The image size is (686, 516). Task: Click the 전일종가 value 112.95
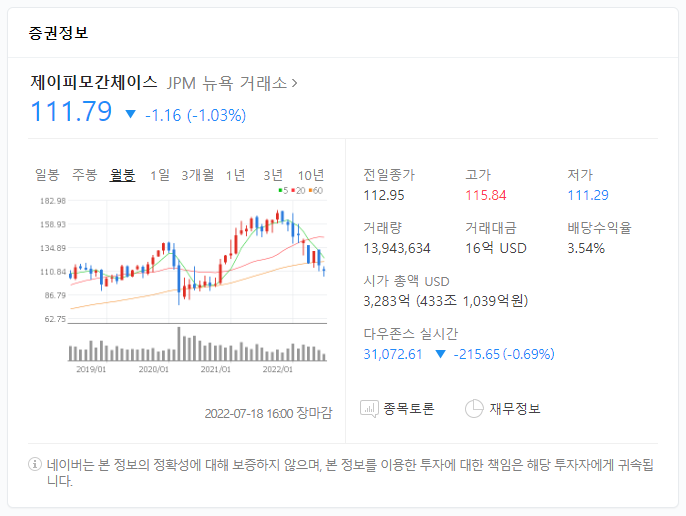tap(384, 195)
